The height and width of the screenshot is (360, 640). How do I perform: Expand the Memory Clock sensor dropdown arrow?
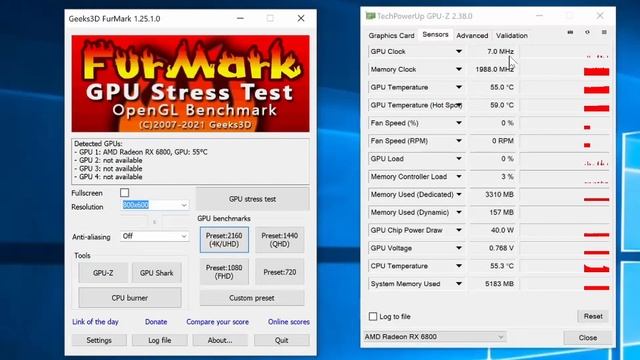459,69
